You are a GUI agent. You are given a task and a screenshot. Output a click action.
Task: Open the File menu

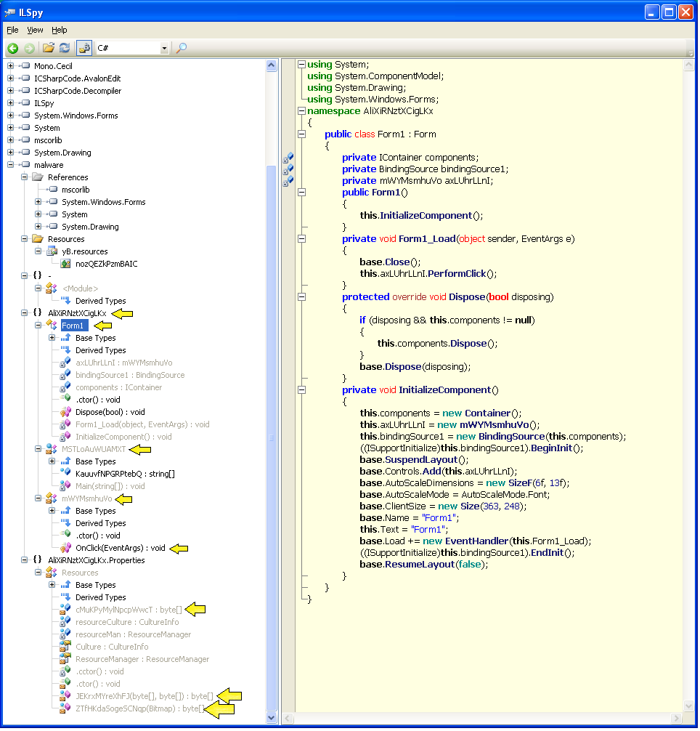[x=12, y=30]
